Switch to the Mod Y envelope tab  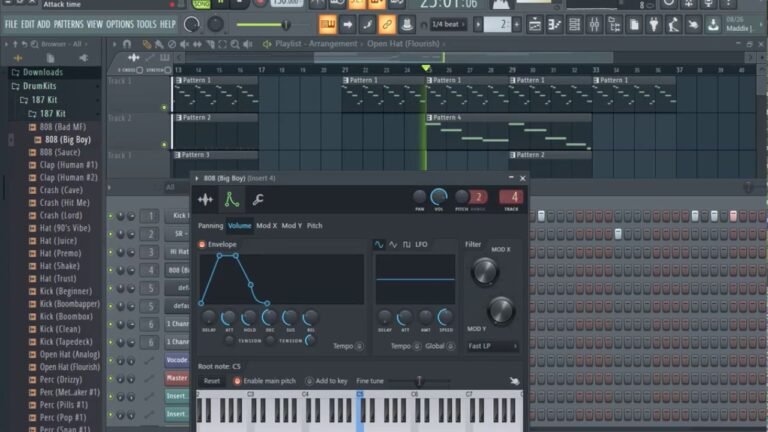pos(291,226)
